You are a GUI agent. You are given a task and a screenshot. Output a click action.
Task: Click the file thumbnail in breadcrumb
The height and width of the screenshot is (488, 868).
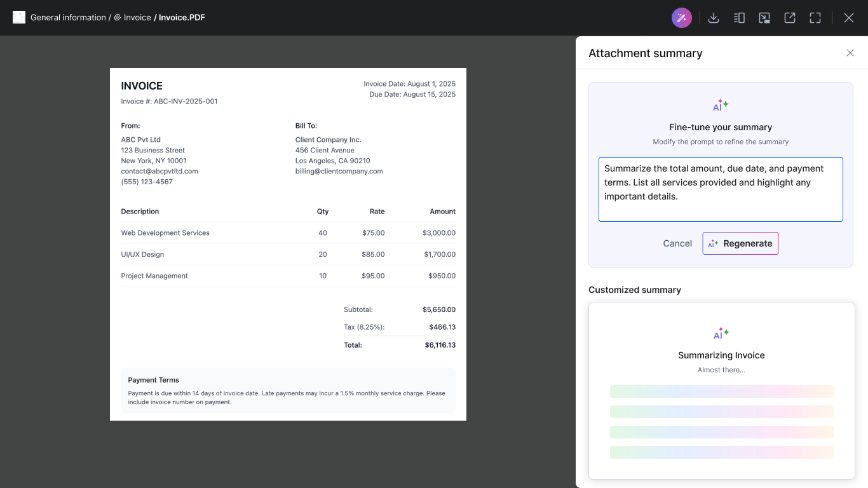pyautogui.click(x=19, y=17)
